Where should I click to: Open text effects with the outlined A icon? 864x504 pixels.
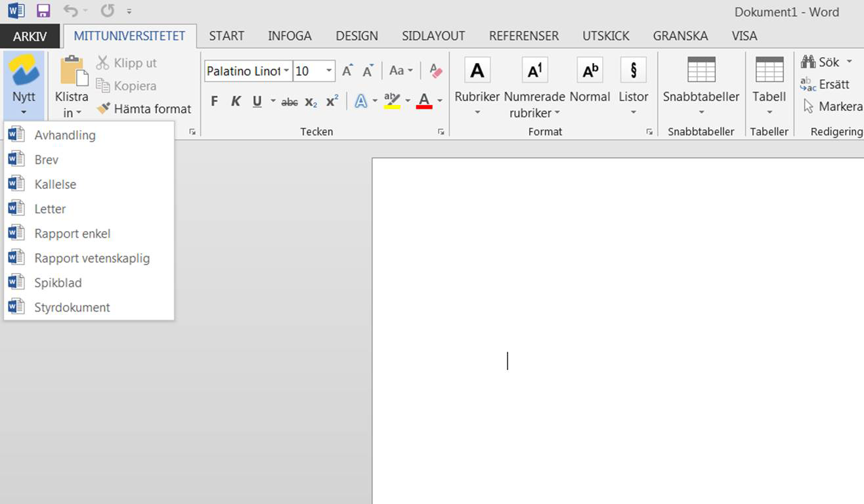coord(361,101)
